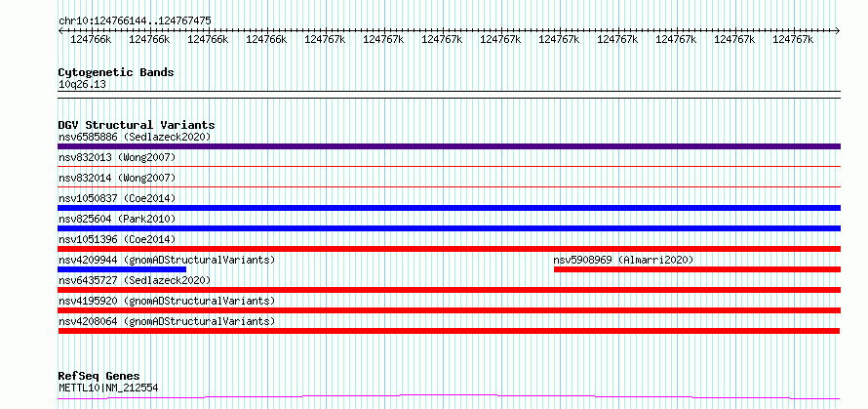Click the red nsv4195920 variant bar
Image resolution: width=868 pixels, height=409 pixels.
coord(449,310)
